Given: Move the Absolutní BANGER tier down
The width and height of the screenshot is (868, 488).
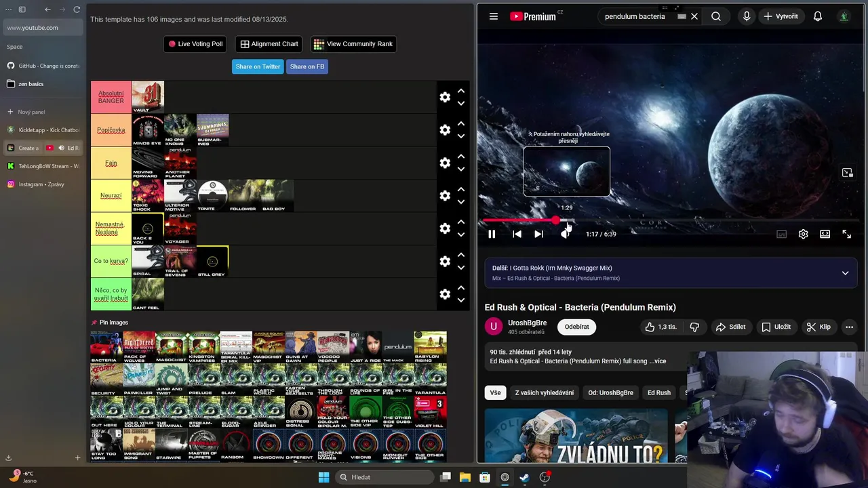Looking at the screenshot, I should coord(461,104).
